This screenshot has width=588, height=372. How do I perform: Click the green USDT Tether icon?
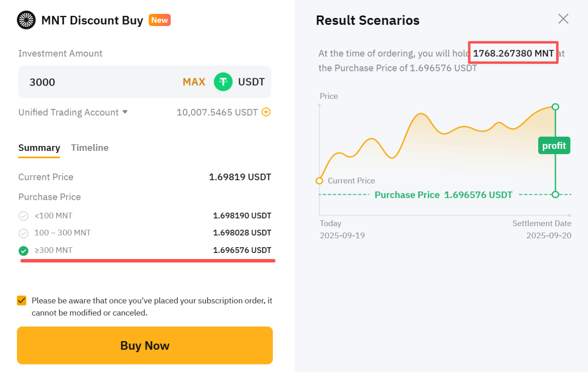click(x=223, y=82)
